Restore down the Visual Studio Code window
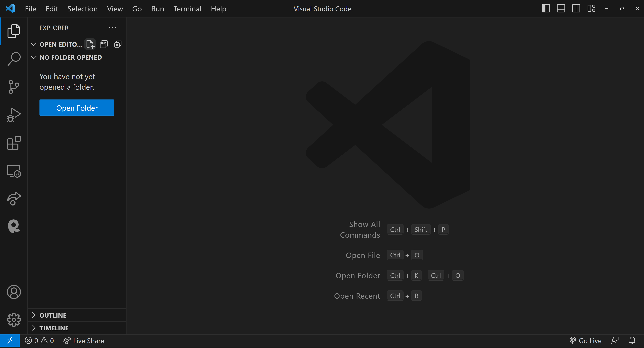 click(x=622, y=9)
